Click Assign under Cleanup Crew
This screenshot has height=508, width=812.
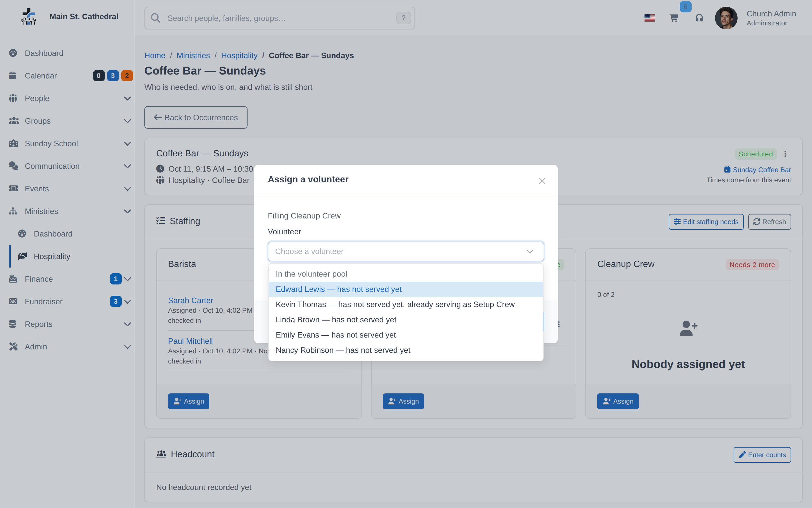pos(618,401)
